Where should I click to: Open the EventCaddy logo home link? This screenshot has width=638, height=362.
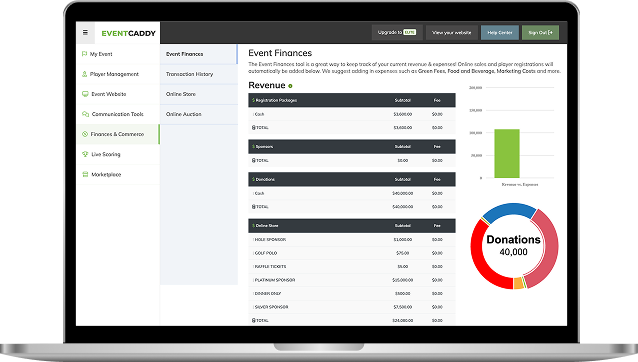(129, 33)
